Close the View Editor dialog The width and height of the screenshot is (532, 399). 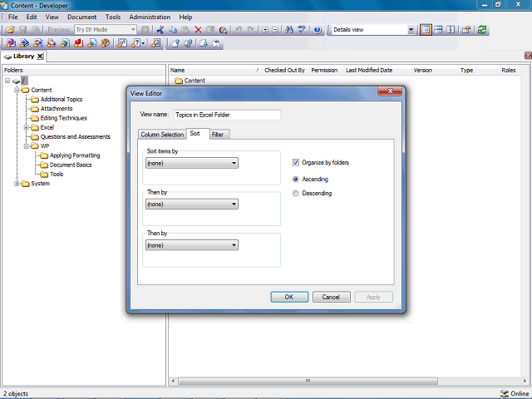tap(390, 91)
